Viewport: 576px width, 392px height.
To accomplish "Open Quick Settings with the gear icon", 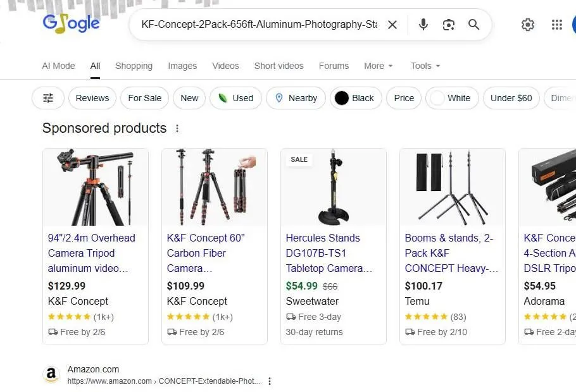I will pos(528,25).
